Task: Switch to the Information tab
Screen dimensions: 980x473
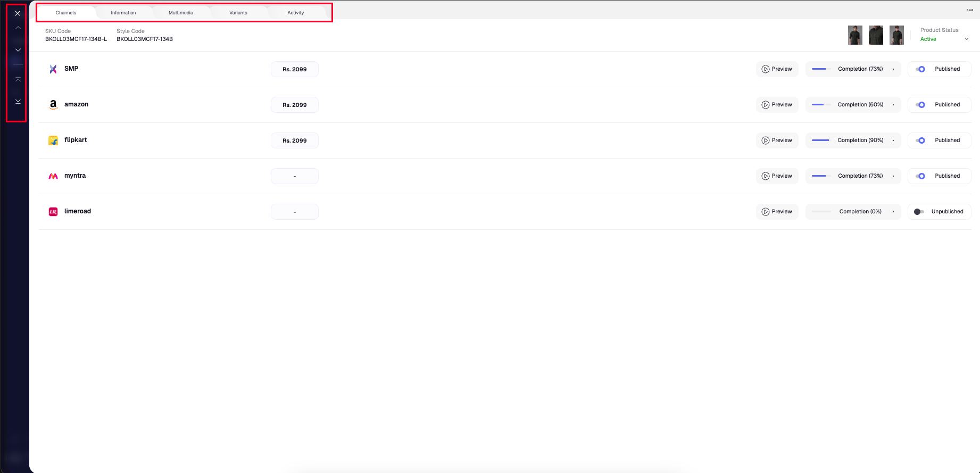Action: coord(123,13)
